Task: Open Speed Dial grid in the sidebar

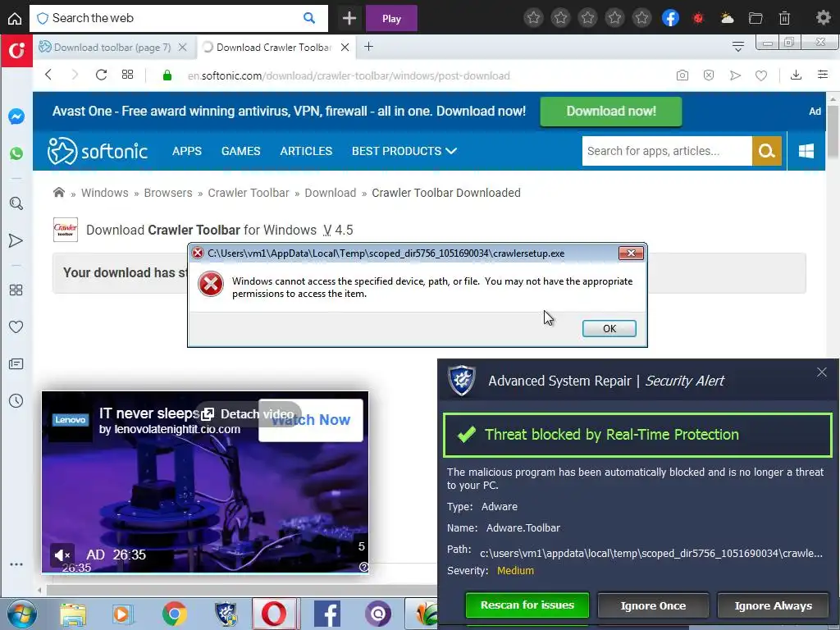Action: click(16, 290)
